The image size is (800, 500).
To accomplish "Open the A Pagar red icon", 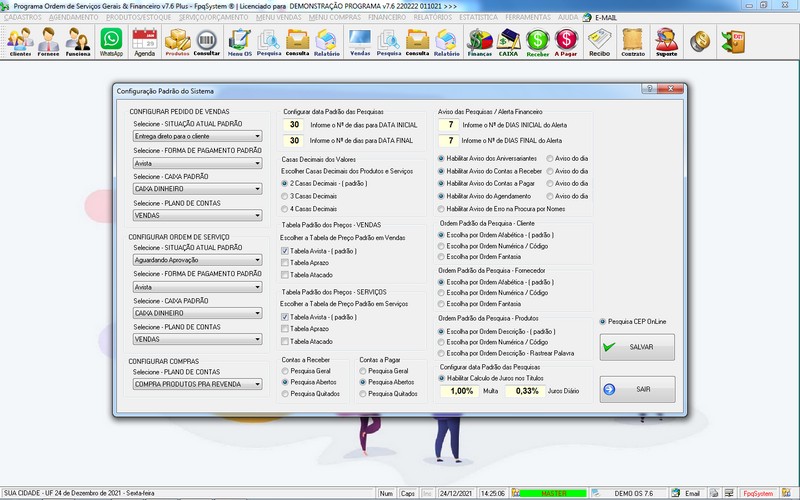I will click(x=568, y=42).
